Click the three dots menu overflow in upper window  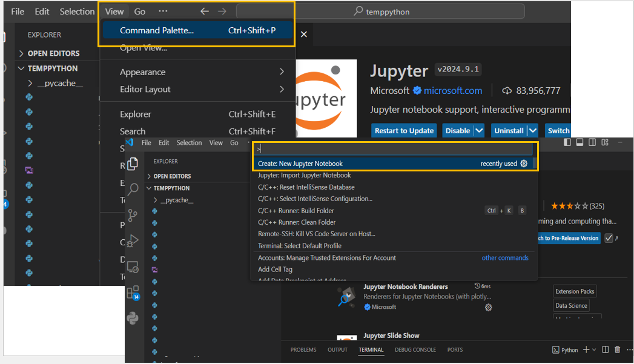[163, 12]
